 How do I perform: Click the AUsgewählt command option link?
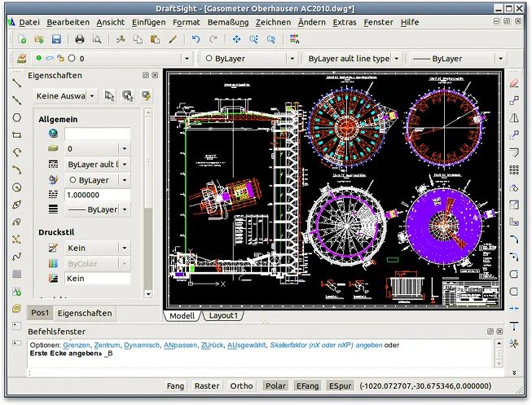click(x=247, y=346)
